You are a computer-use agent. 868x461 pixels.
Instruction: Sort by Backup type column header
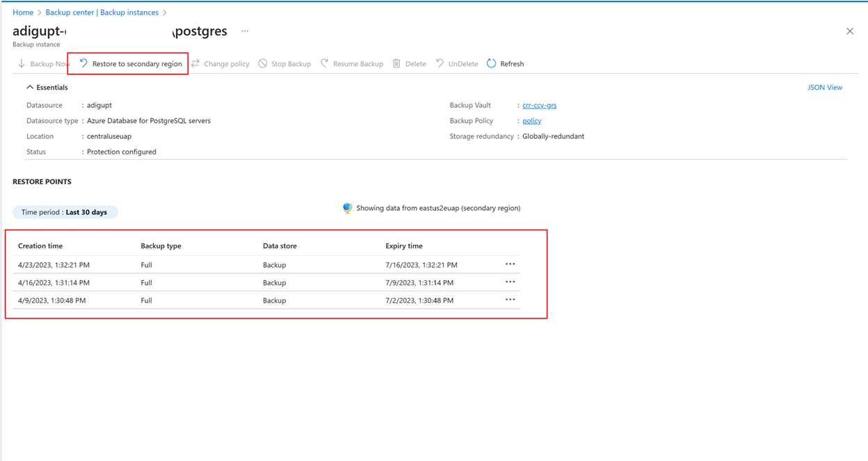[x=161, y=246]
